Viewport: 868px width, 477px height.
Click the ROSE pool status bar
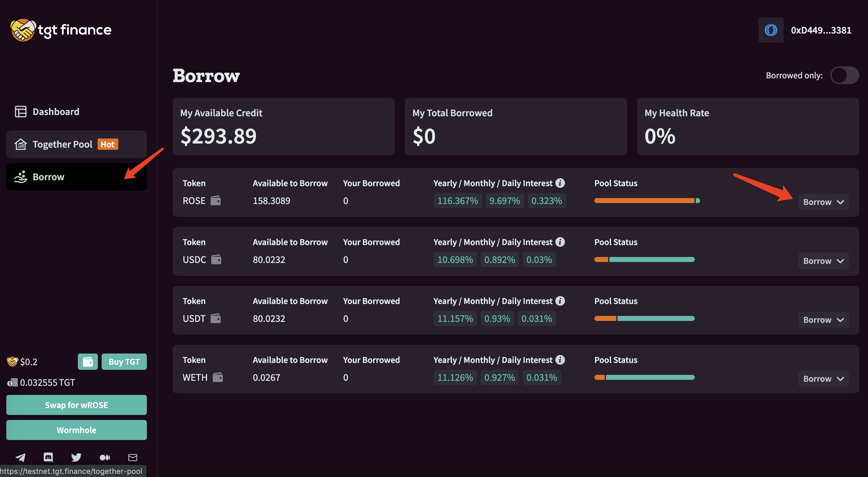coord(647,201)
